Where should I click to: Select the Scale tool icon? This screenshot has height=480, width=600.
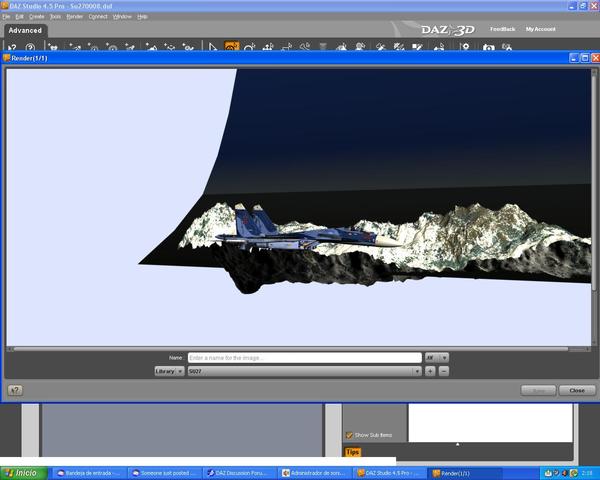coord(287,47)
